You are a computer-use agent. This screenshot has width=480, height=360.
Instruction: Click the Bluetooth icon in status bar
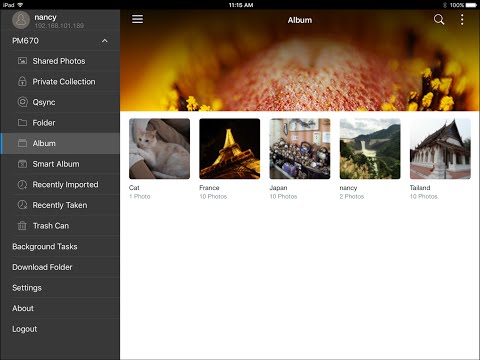(444, 5)
